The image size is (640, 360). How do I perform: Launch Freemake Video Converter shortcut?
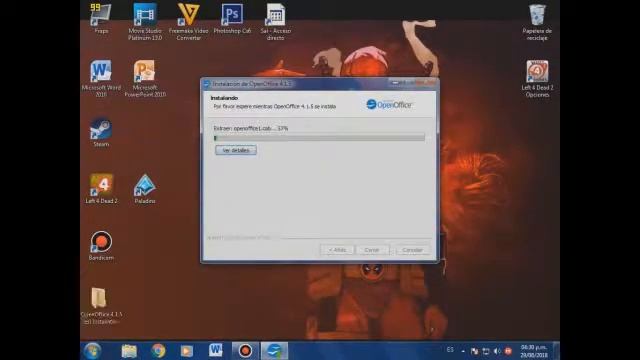pos(189,22)
